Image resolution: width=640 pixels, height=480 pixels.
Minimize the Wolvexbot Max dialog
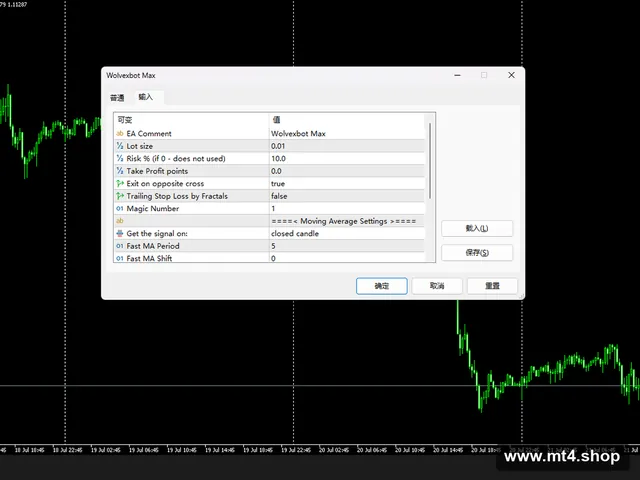(x=457, y=75)
